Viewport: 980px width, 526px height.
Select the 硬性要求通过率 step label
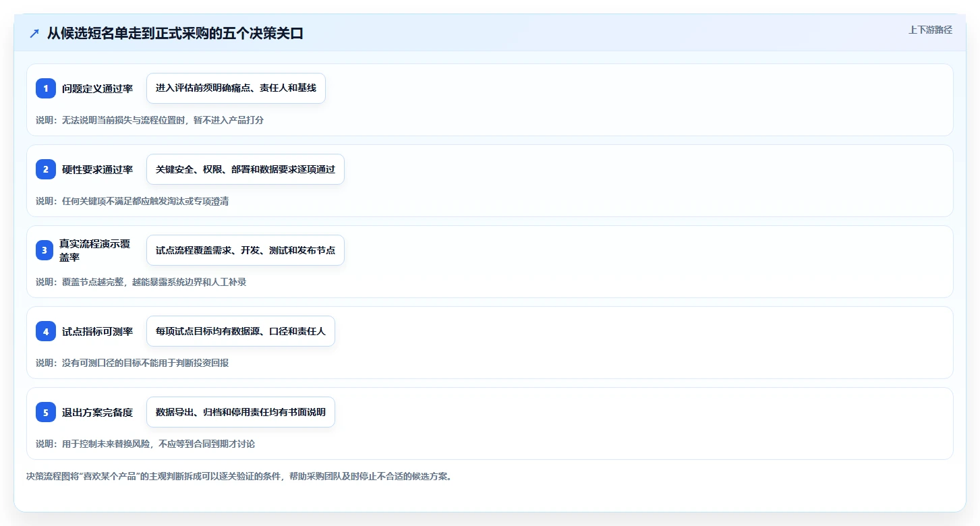click(x=98, y=169)
